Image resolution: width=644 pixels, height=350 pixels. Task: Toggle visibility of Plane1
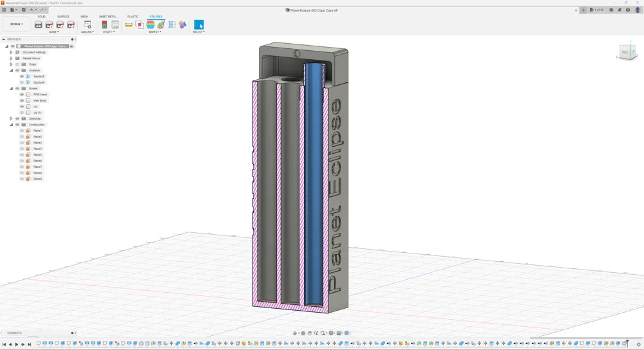[x=22, y=131]
